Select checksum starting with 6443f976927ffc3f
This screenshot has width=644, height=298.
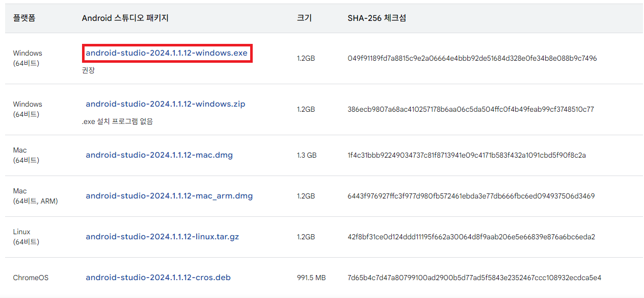[x=471, y=196]
